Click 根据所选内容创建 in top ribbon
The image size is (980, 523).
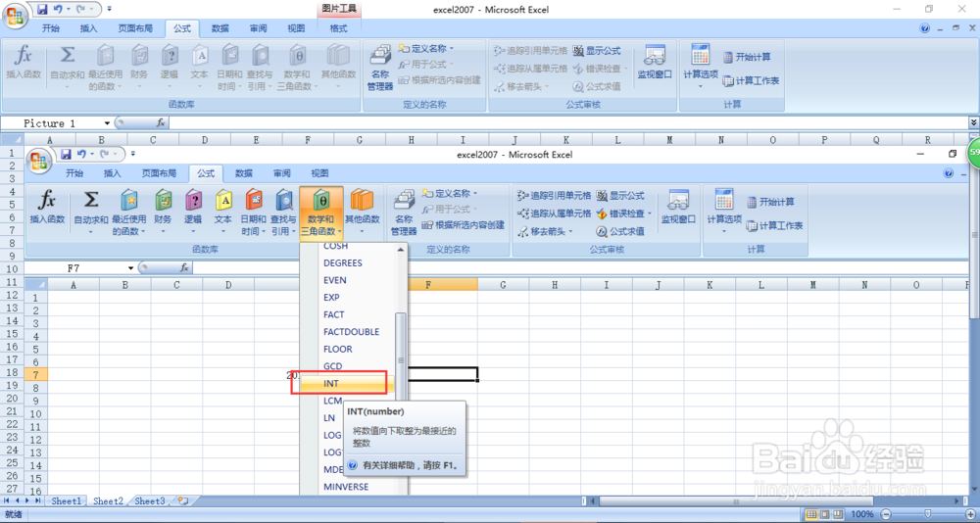click(440, 80)
